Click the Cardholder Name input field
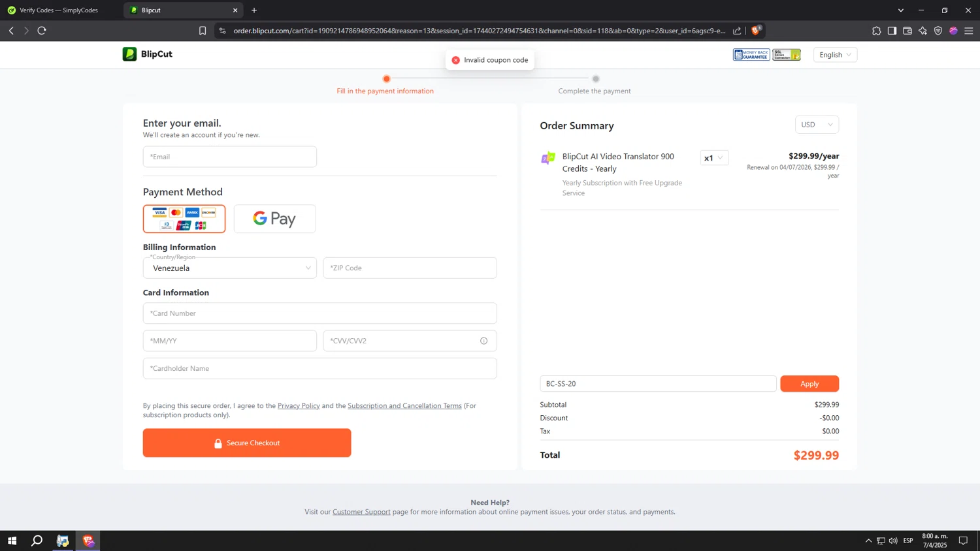980x551 pixels. coord(320,368)
